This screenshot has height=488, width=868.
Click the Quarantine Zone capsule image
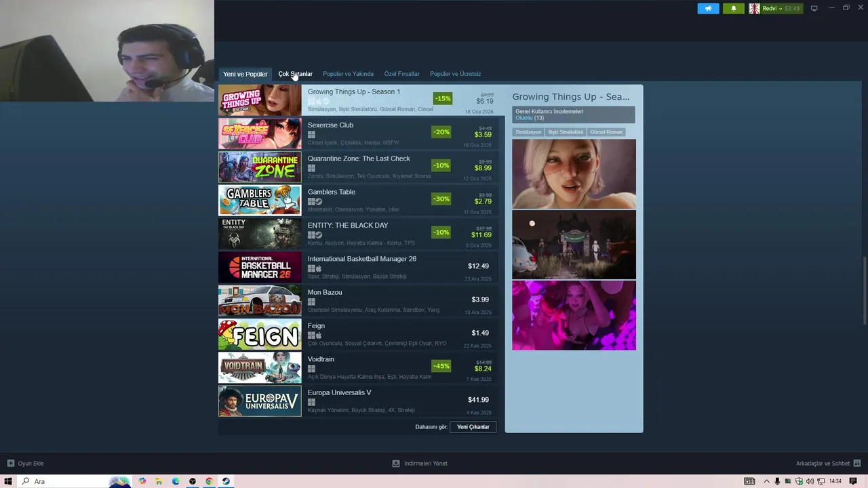260,167
